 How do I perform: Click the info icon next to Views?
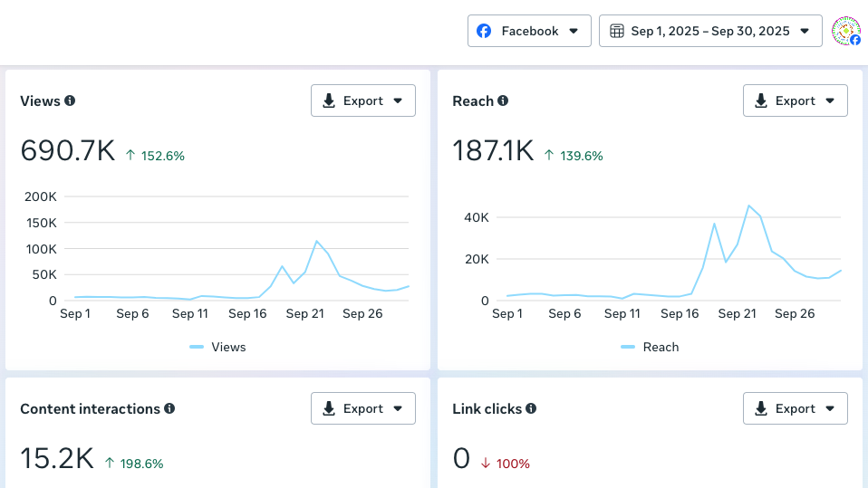coord(70,100)
